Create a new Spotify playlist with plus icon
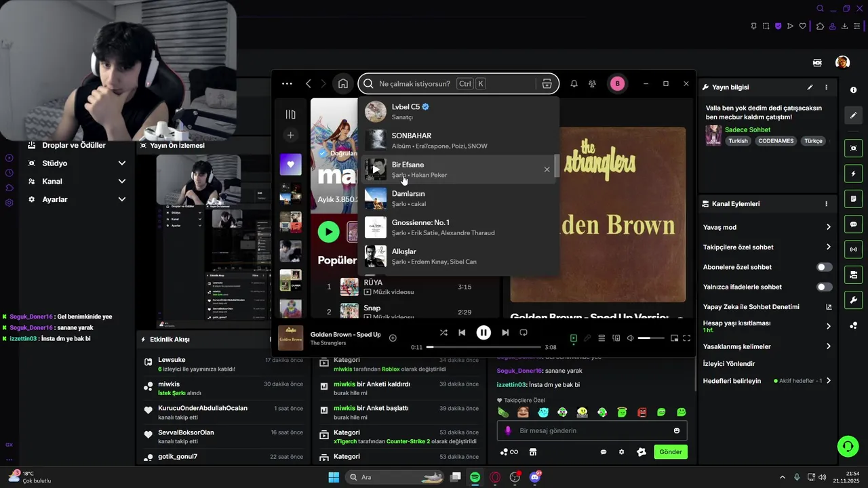This screenshot has width=868, height=488. [x=290, y=136]
